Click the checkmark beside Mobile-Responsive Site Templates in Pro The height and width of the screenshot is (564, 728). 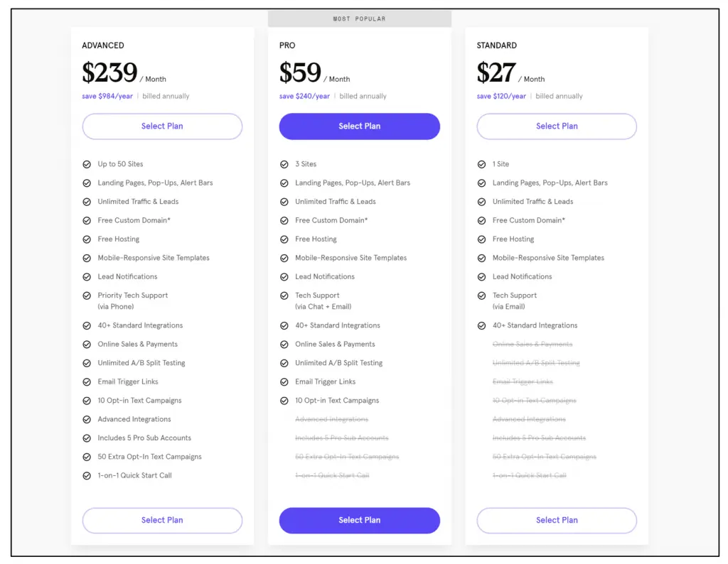click(x=283, y=258)
